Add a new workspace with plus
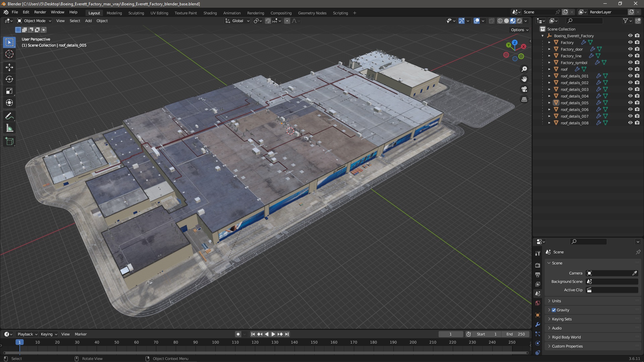This screenshot has height=362, width=644. (x=355, y=13)
